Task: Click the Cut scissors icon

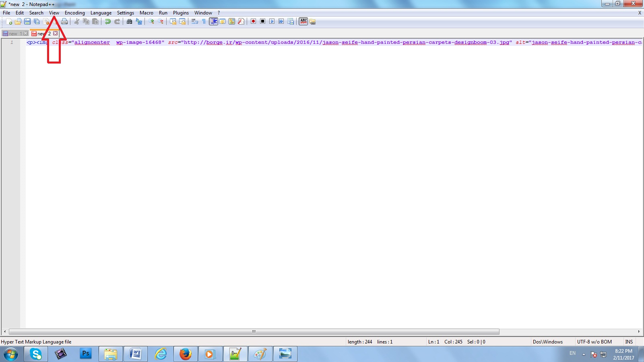Action: pyautogui.click(x=76, y=21)
